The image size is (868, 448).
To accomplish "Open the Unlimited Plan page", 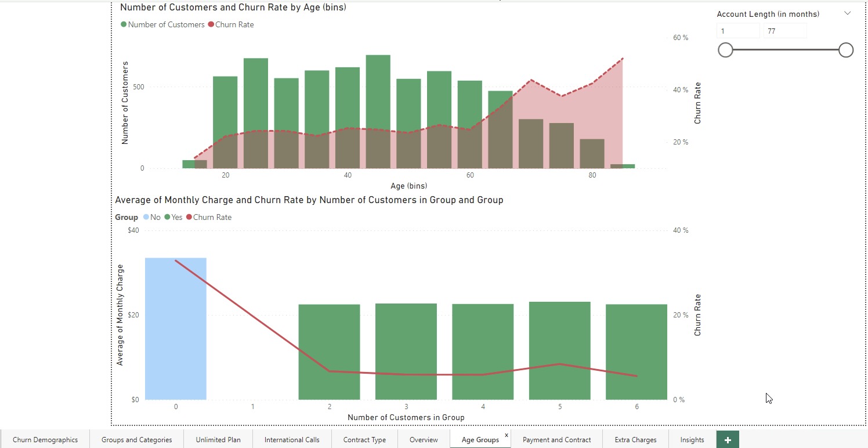I will (x=218, y=440).
